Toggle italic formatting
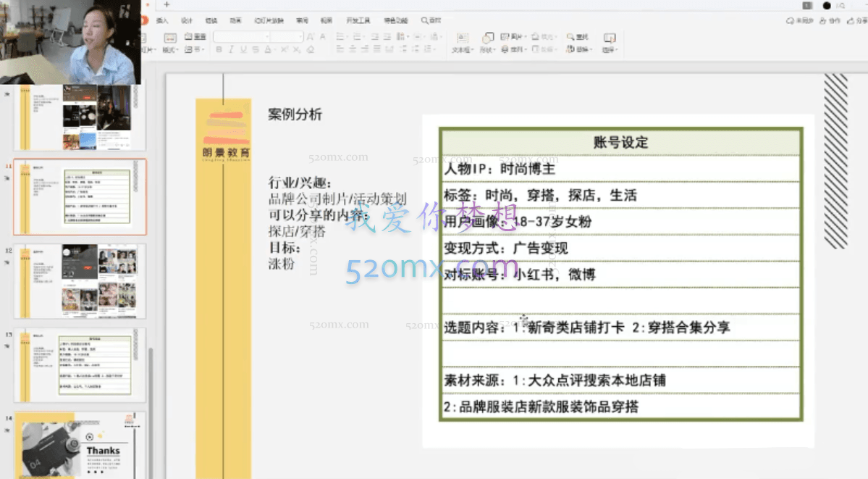This screenshot has height=479, width=868. [x=230, y=50]
